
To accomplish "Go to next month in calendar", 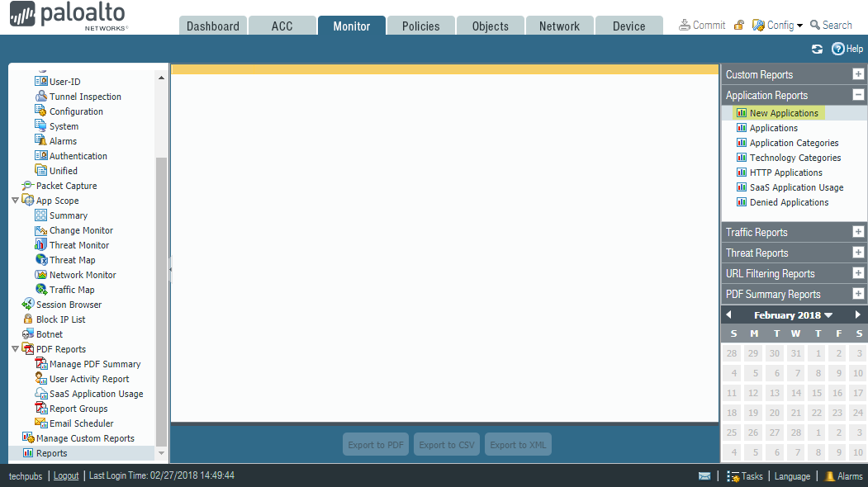I will 858,314.
